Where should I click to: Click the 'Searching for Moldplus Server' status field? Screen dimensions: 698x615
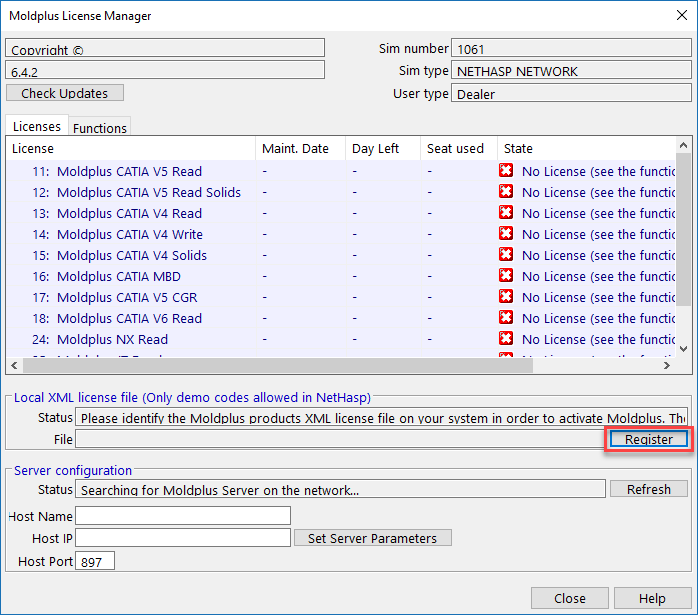pyautogui.click(x=341, y=489)
